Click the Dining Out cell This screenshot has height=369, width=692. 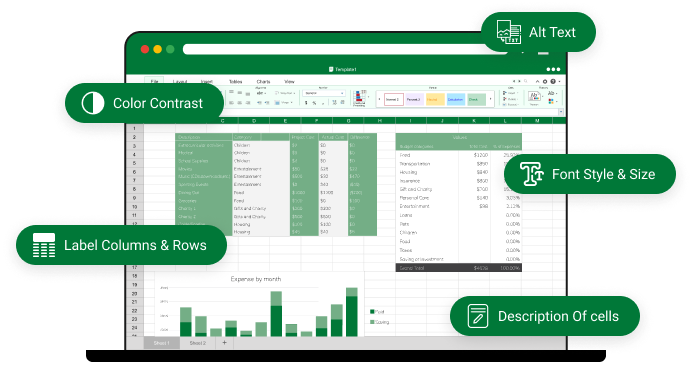(203, 193)
